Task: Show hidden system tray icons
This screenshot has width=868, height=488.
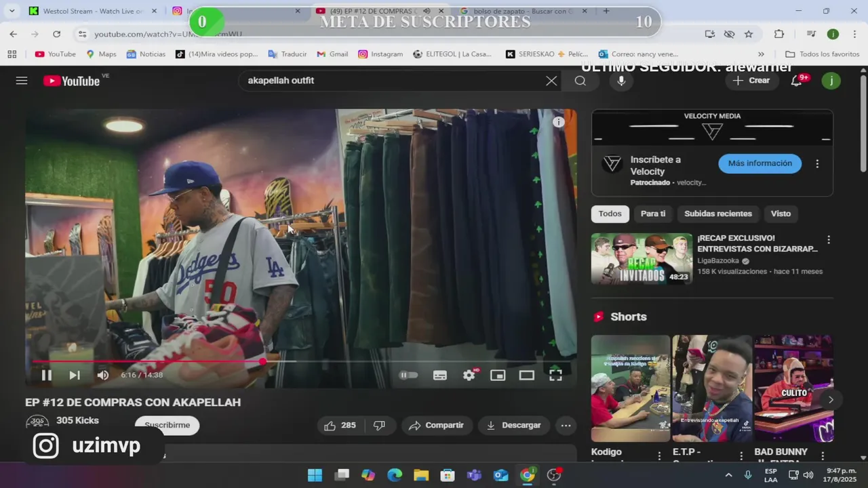Action: 728,475
